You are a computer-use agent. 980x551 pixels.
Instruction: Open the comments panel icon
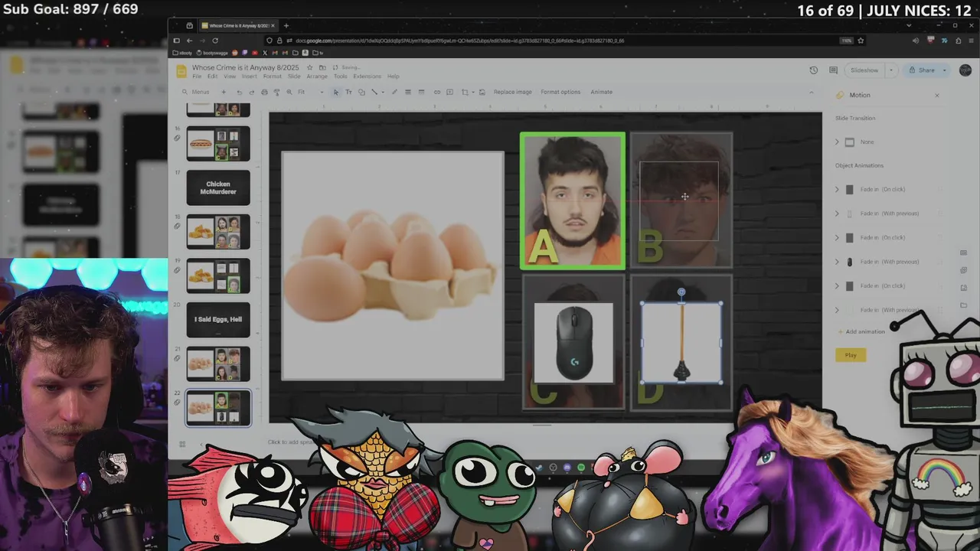pos(833,70)
